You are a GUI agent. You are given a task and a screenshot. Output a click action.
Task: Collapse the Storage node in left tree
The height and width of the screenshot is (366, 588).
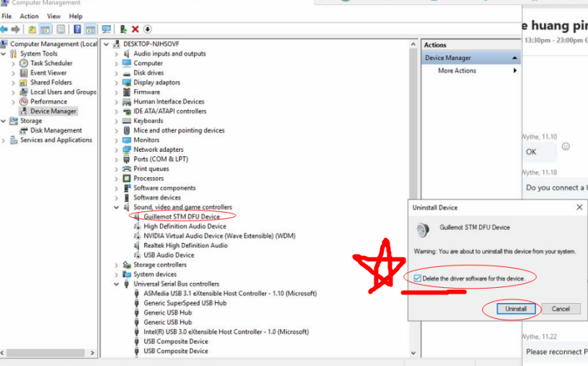(x=4, y=121)
